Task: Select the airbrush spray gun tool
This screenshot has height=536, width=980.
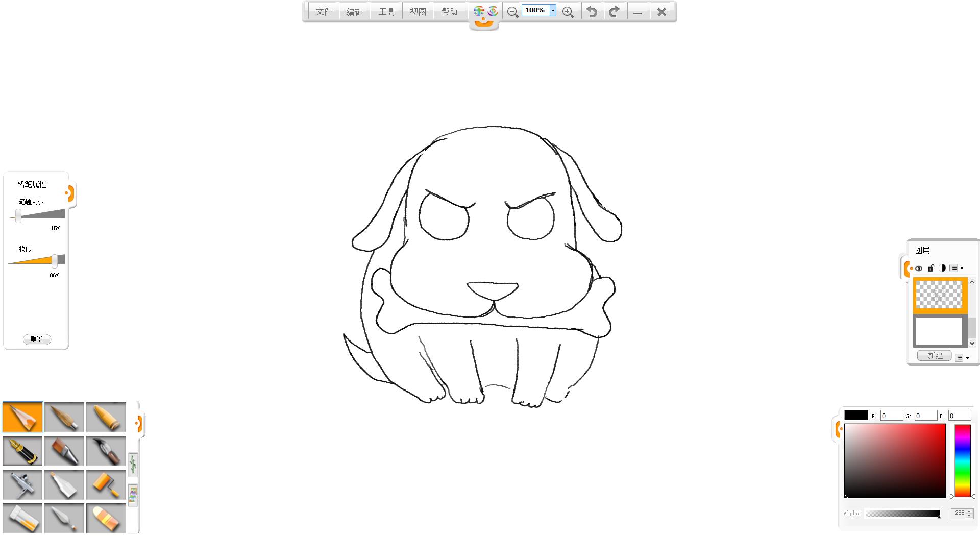Action: (22, 484)
